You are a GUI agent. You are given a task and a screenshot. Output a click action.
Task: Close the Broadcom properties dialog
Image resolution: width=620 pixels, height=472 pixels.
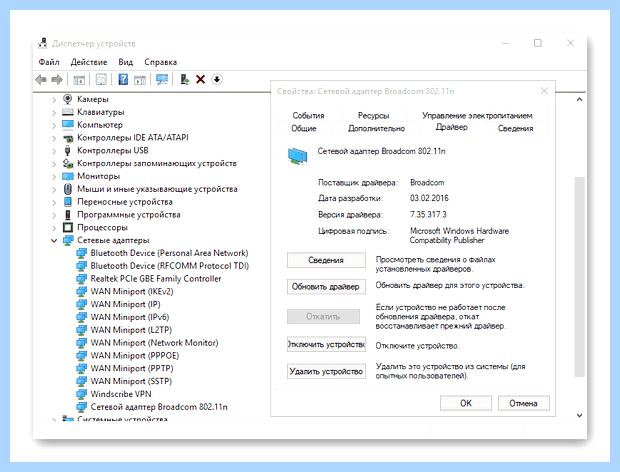(x=544, y=91)
